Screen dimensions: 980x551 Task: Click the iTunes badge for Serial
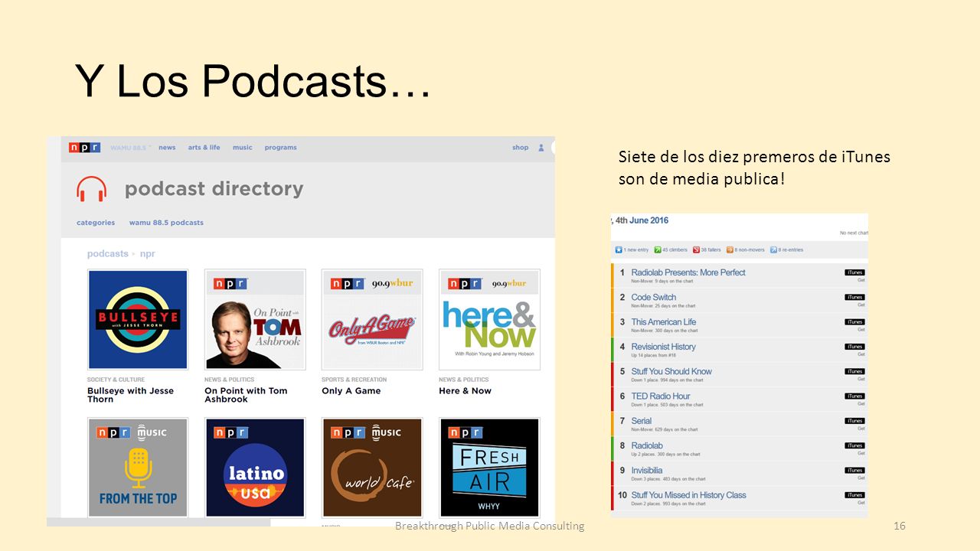point(854,421)
